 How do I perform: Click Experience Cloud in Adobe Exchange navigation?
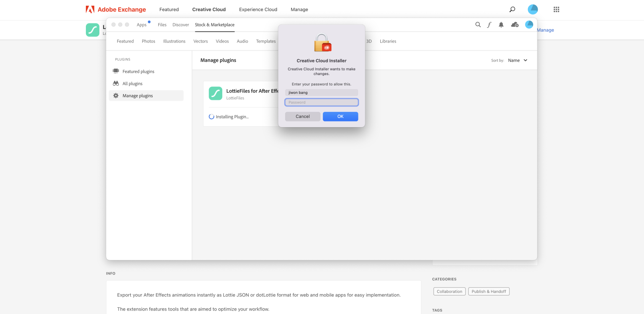coord(258,10)
